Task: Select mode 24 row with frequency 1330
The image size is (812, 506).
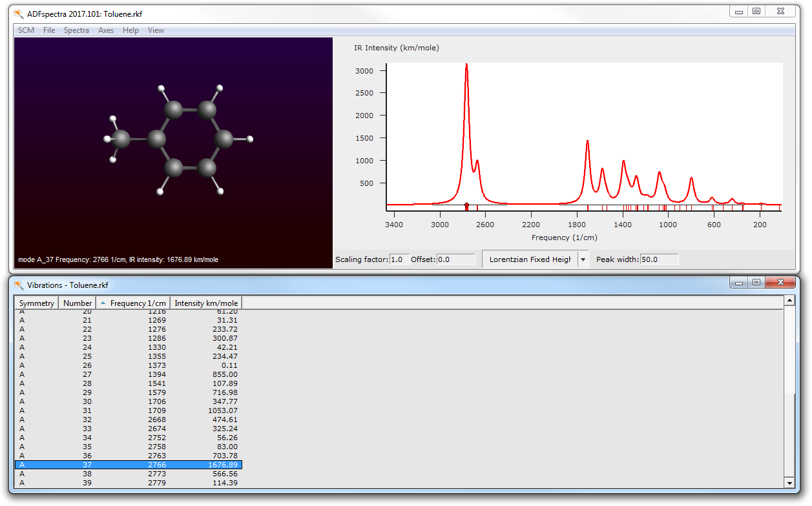Action: click(128, 347)
